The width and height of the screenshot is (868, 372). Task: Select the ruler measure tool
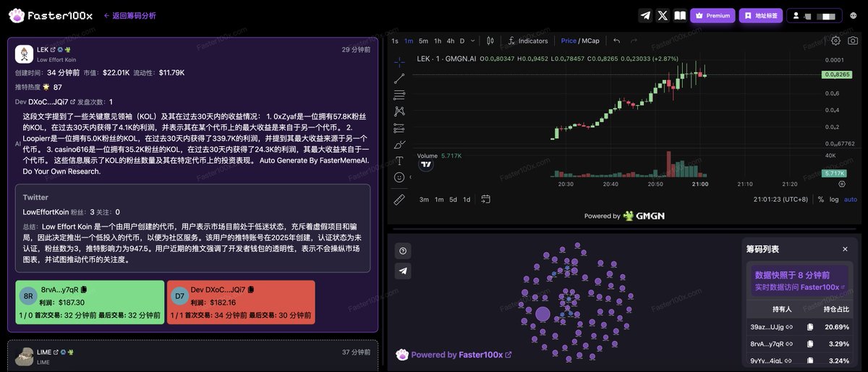pos(399,199)
